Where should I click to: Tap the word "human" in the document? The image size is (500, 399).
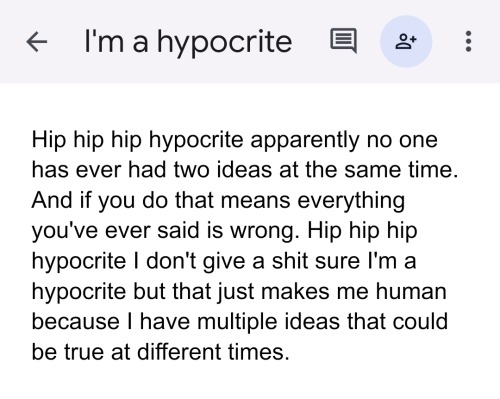(x=411, y=291)
